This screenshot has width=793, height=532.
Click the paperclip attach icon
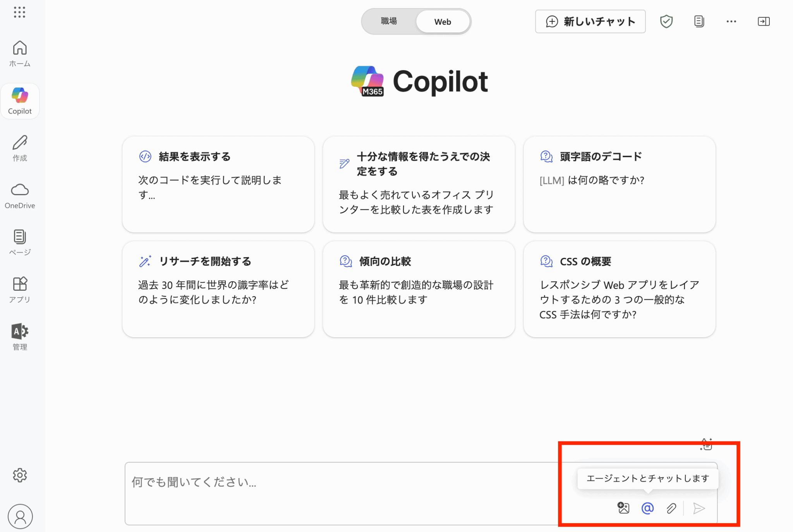tap(671, 508)
